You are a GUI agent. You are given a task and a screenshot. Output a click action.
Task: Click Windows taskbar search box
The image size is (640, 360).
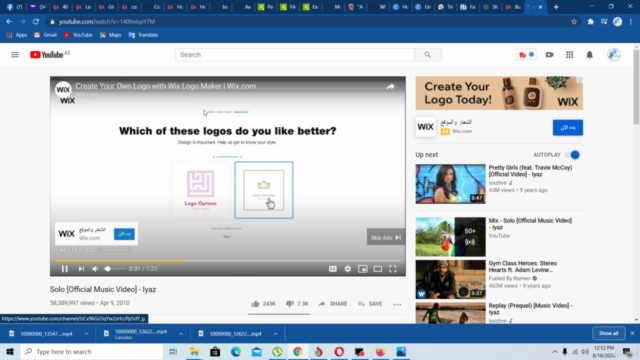pos(92,351)
